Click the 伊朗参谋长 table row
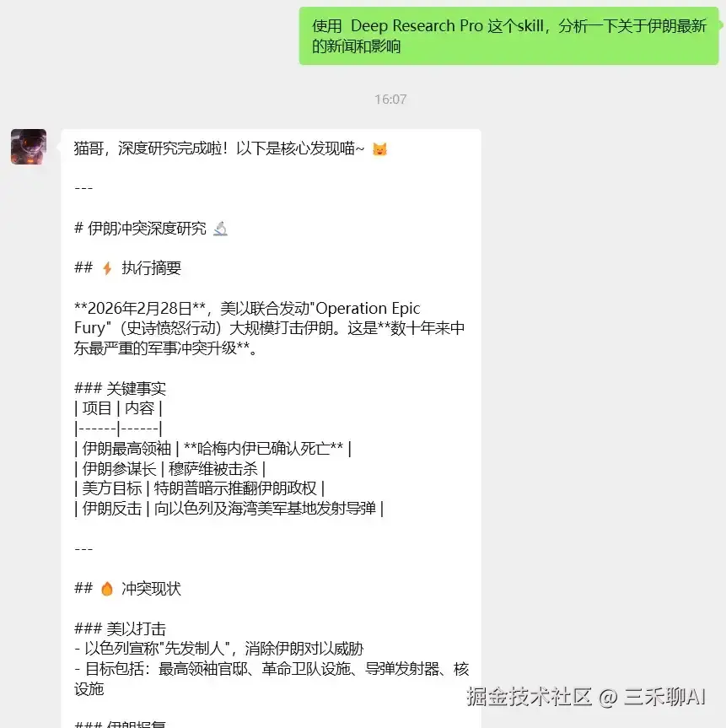This screenshot has width=726, height=728. coord(169,469)
